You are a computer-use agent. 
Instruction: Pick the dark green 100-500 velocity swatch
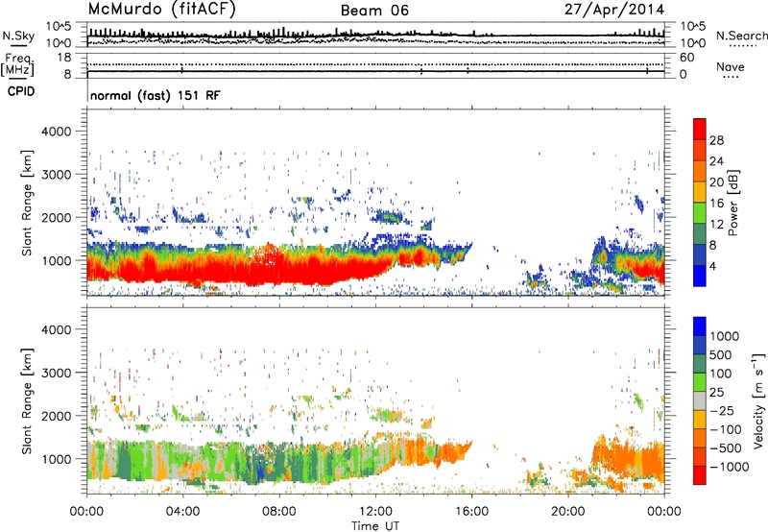pos(700,364)
